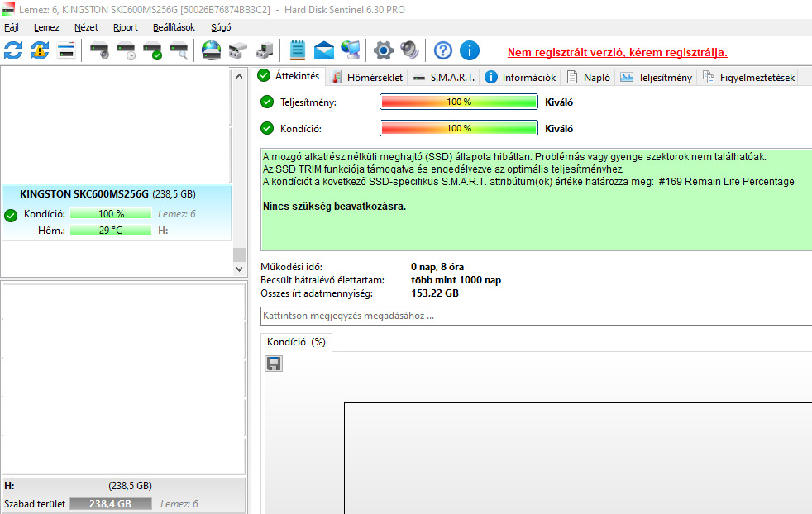Click the registration link in red

point(618,52)
